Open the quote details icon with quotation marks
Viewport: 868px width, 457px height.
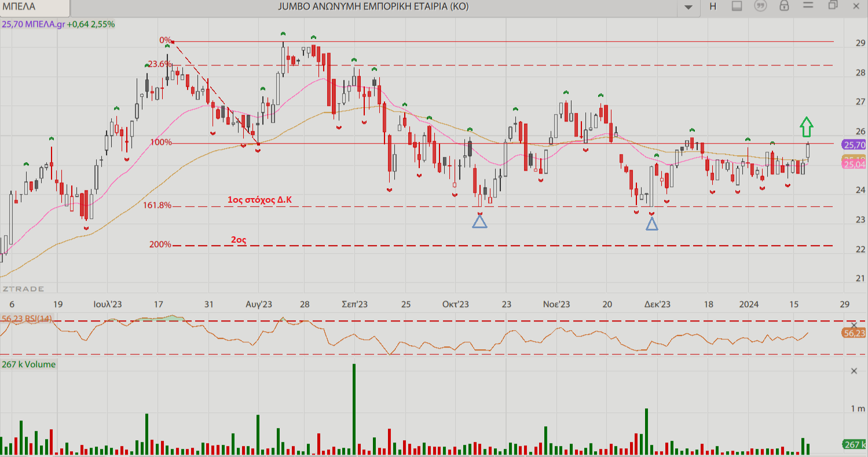pyautogui.click(x=760, y=6)
